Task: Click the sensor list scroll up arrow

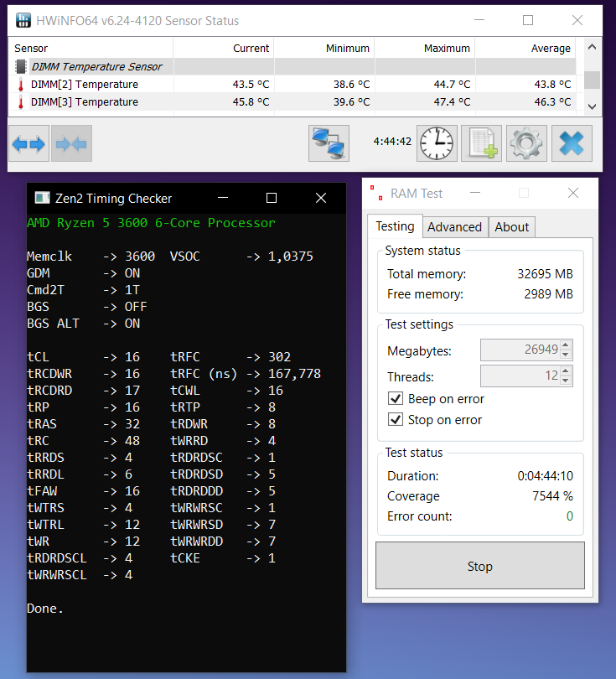Action: tap(593, 47)
